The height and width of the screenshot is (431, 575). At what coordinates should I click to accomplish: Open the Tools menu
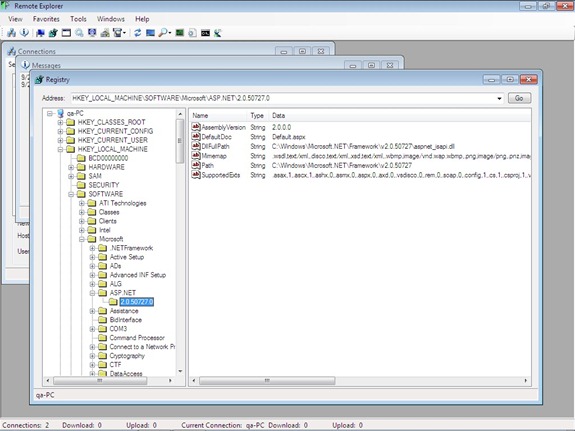pyautogui.click(x=78, y=19)
